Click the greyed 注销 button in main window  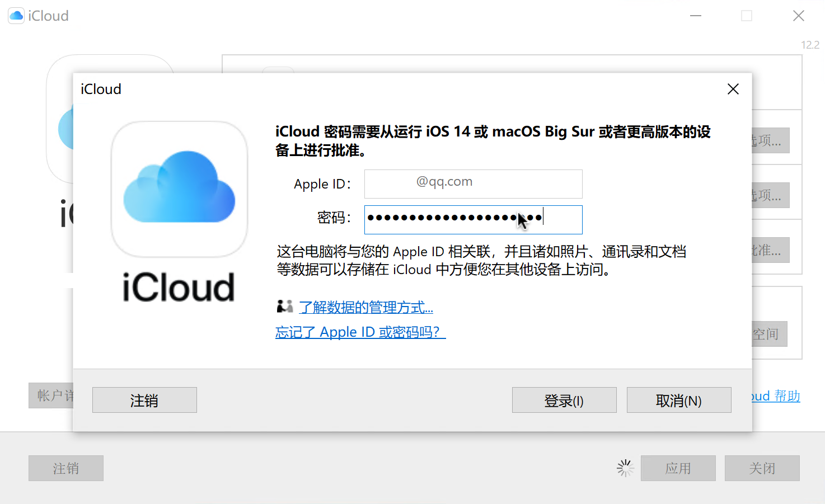(66, 468)
